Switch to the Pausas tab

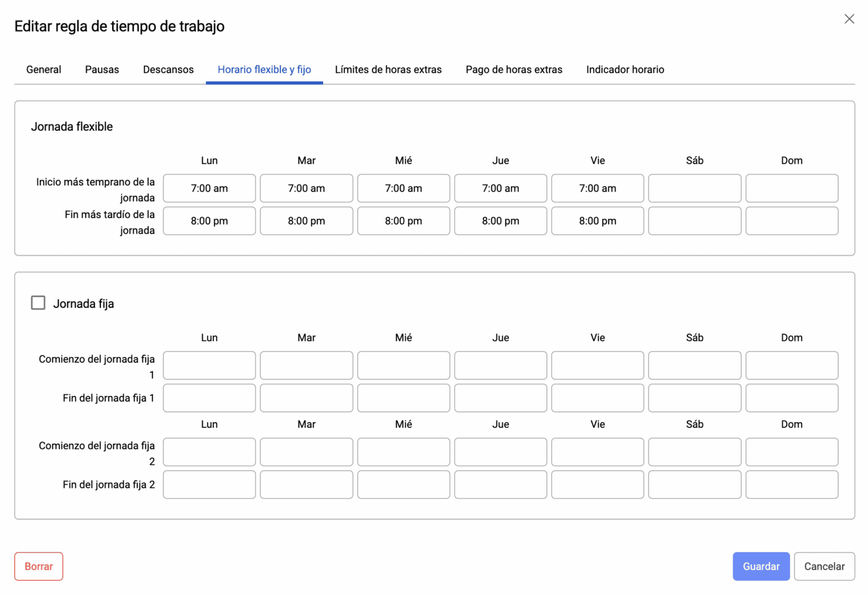point(102,69)
